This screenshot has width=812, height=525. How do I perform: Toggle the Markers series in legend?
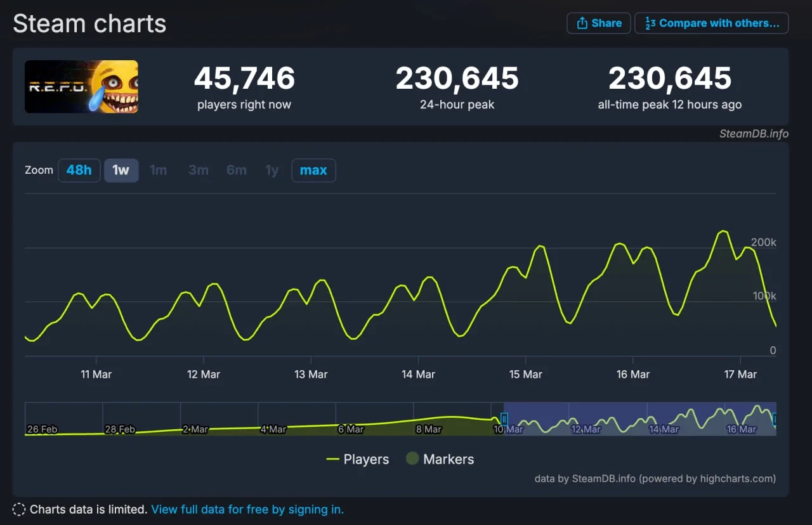coord(440,459)
